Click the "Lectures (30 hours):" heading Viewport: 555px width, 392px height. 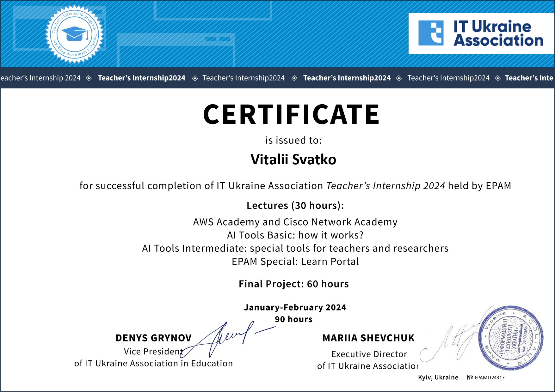click(x=295, y=206)
